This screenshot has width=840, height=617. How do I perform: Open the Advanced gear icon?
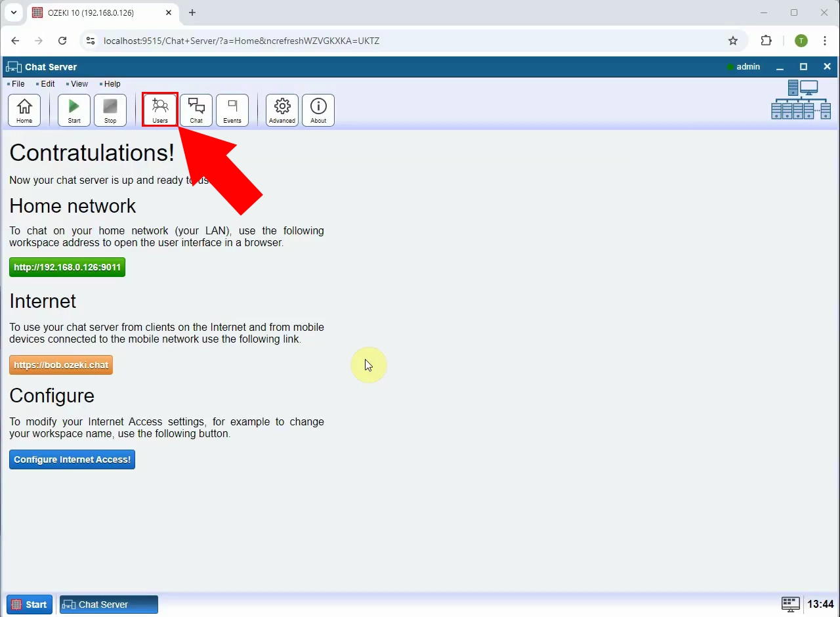click(x=282, y=110)
